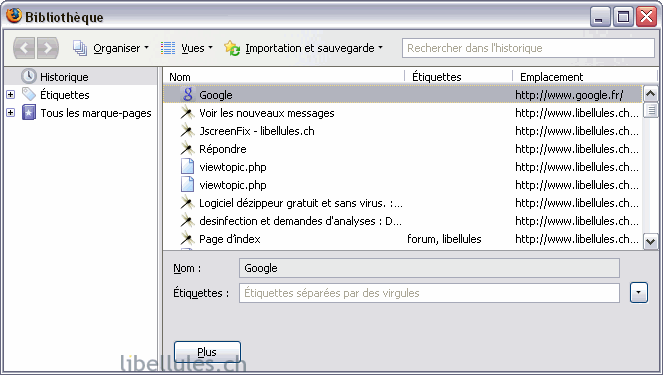Close the Bibliothèque window
Viewport: 663px width, 375px height.
(647, 17)
